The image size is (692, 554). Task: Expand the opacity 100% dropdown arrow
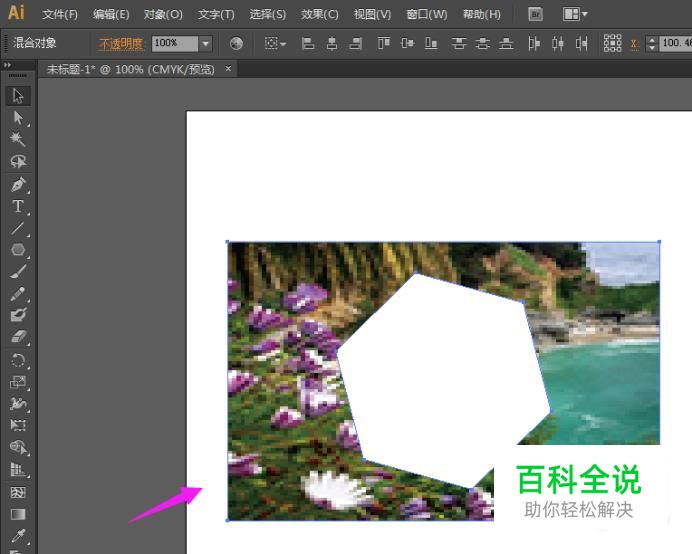(205, 43)
